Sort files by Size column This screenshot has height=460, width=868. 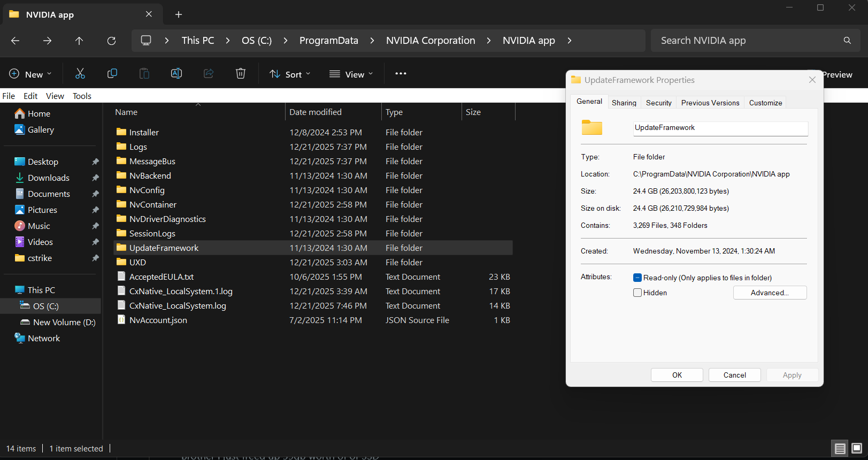pos(473,112)
